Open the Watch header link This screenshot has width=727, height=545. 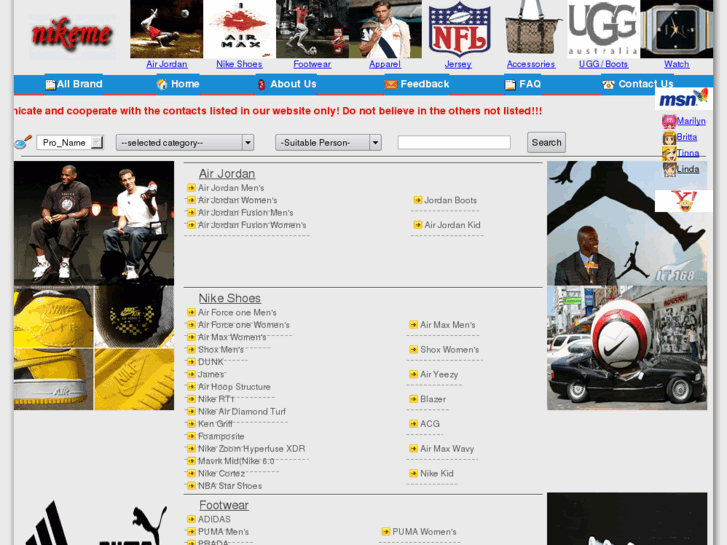pyautogui.click(x=676, y=64)
